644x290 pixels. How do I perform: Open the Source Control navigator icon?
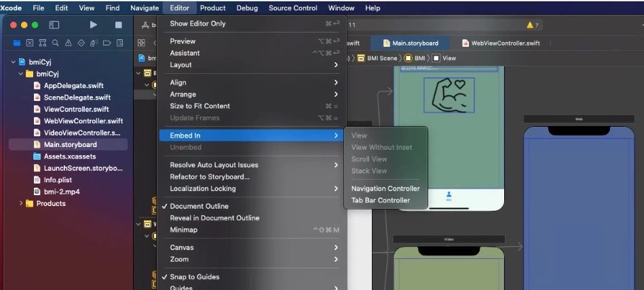[30, 43]
